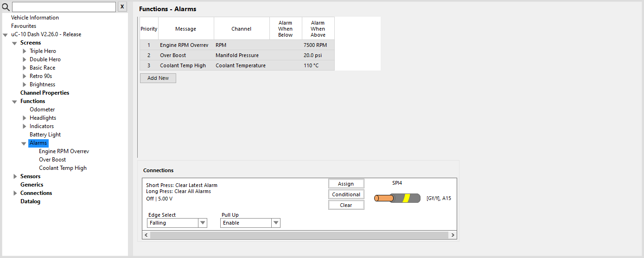Viewport: 644px width, 258px height.
Task: Click the Conditional button
Action: (346, 194)
